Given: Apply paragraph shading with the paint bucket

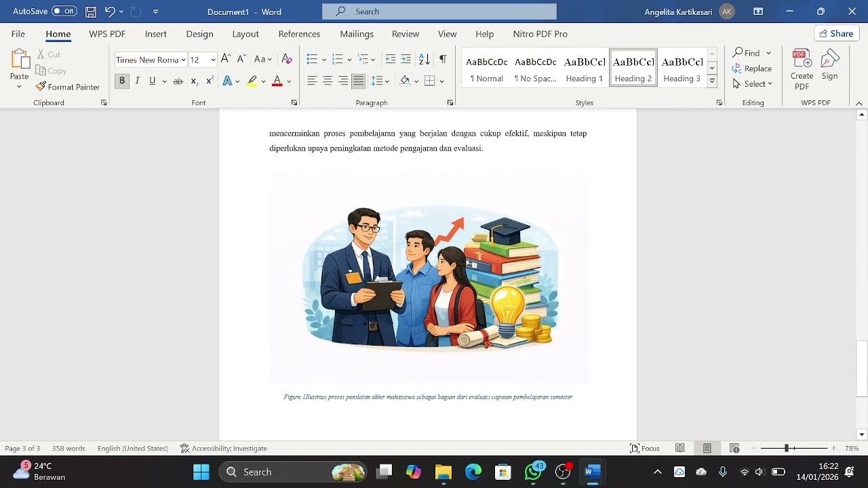Looking at the screenshot, I should point(405,81).
